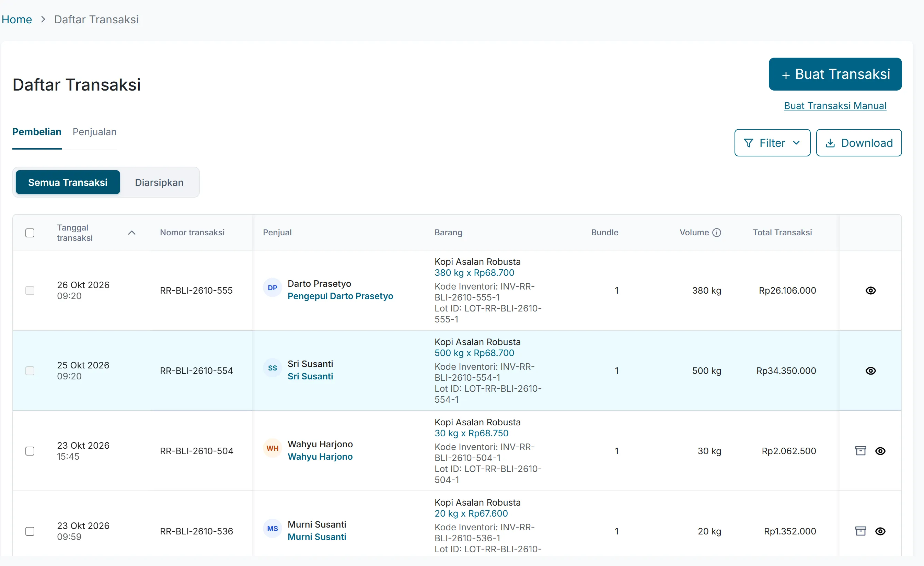
Task: Toggle the select-all checkbox in table header
Action: point(30,233)
